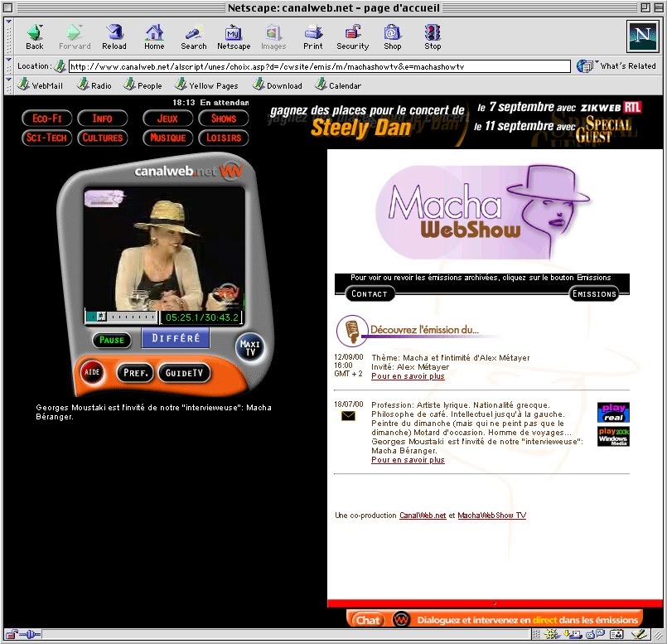Go back with the Back toolbar icon
This screenshot has height=644, width=667.
35,36
